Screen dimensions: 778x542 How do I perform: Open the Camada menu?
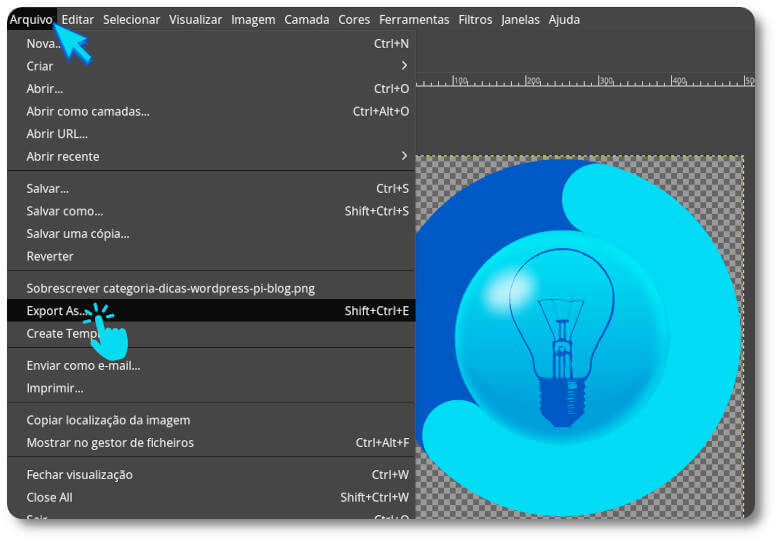[307, 19]
